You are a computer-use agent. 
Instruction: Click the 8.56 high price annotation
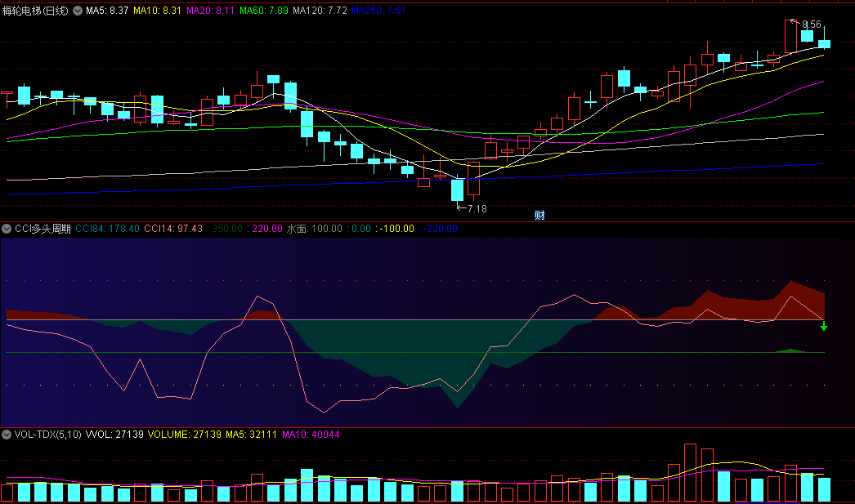click(x=812, y=25)
